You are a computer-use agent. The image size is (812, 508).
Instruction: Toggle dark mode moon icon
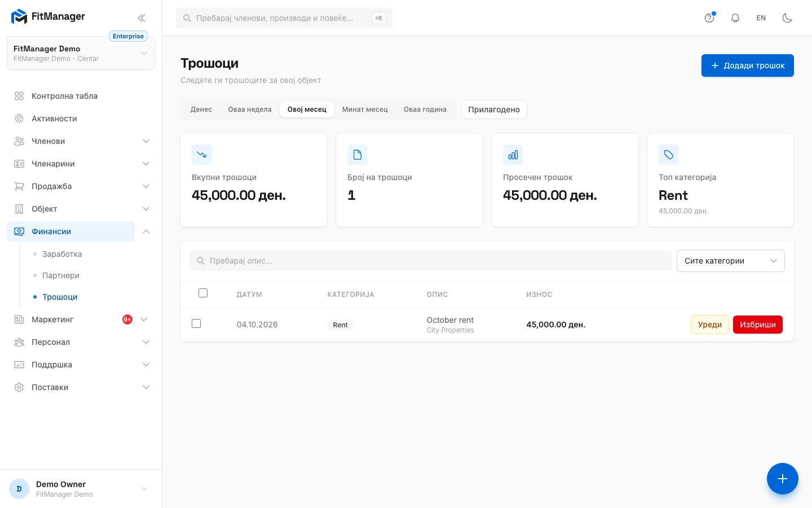point(787,18)
